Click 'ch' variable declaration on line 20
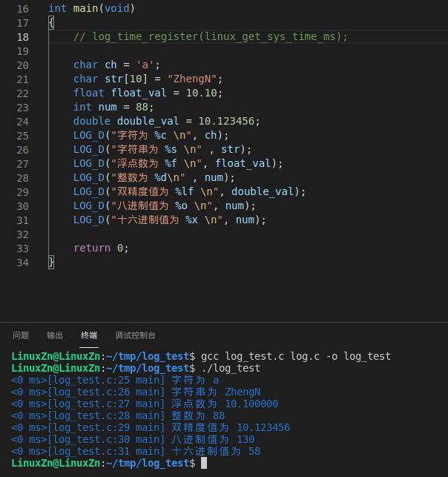The width and height of the screenshot is (448, 477). (111, 65)
